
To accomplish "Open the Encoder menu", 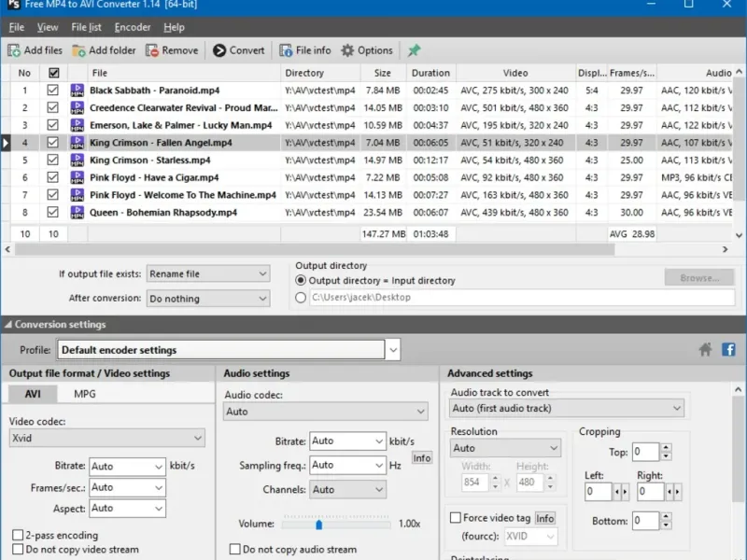I will tap(133, 28).
